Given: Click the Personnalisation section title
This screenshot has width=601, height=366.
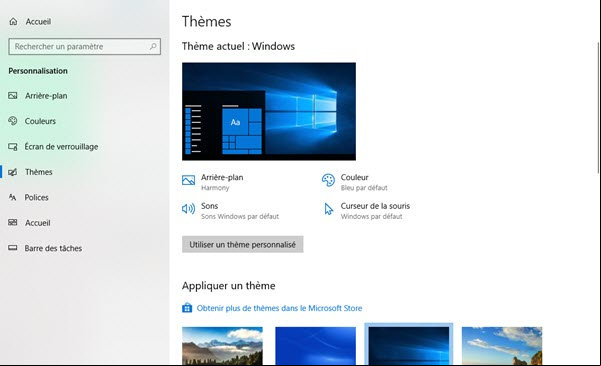Looking at the screenshot, I should (x=38, y=71).
